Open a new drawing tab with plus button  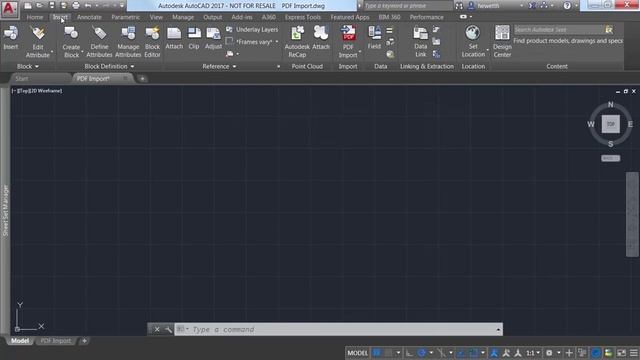[142, 79]
